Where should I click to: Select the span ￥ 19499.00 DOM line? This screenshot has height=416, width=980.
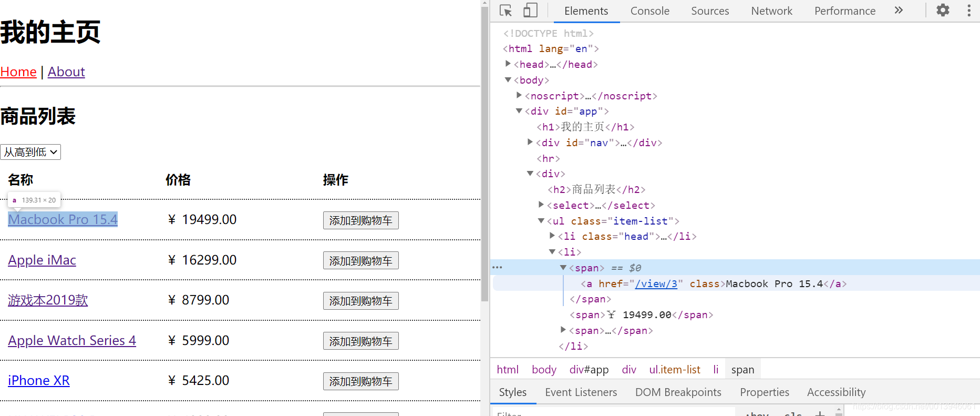641,314
